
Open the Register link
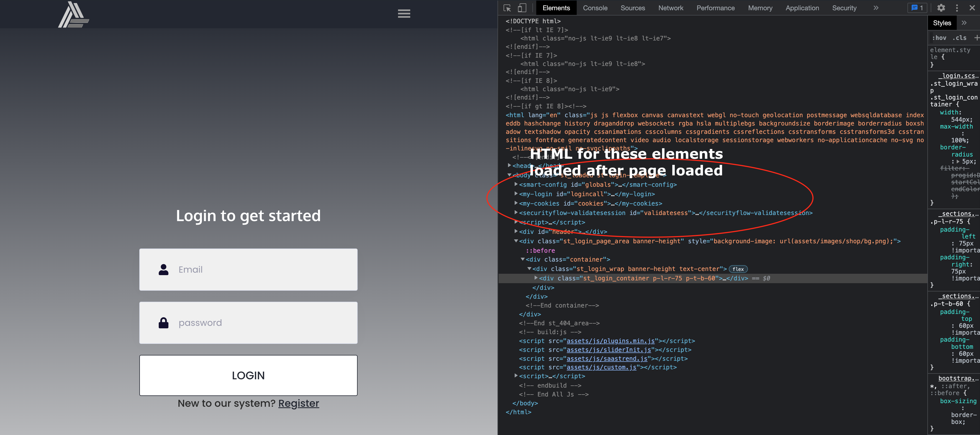click(299, 403)
